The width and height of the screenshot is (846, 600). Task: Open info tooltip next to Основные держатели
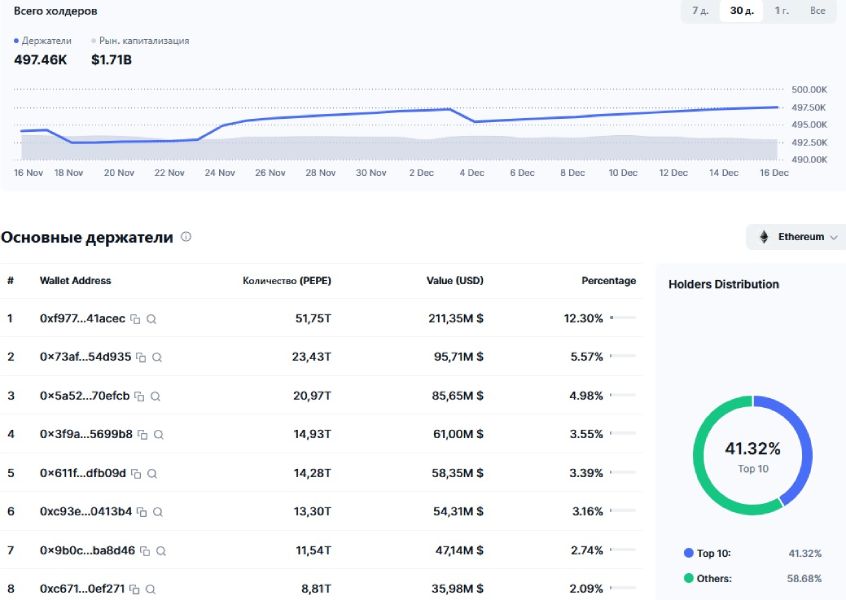coord(186,238)
